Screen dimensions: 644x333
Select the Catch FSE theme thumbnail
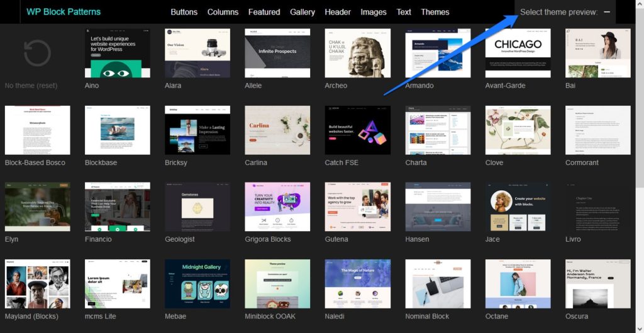358,130
